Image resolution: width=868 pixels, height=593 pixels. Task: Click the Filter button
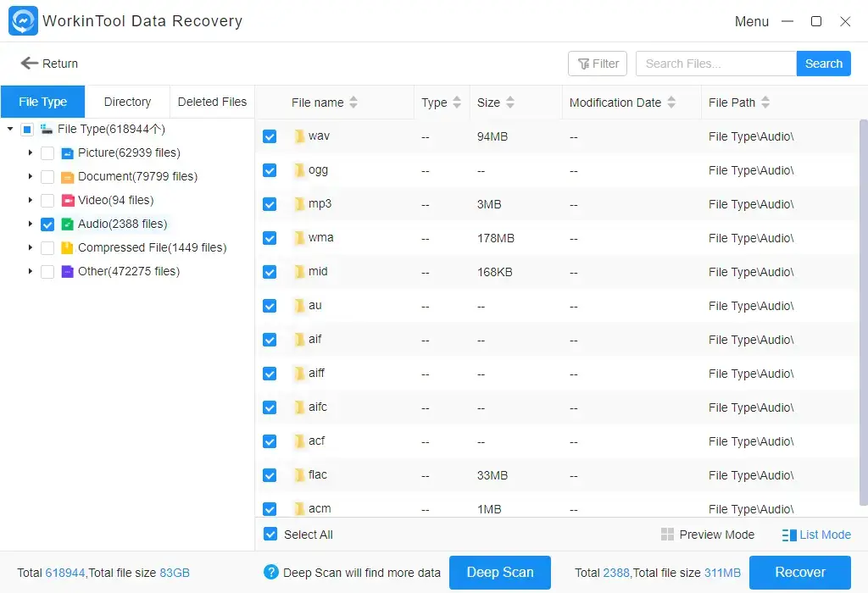click(x=598, y=64)
